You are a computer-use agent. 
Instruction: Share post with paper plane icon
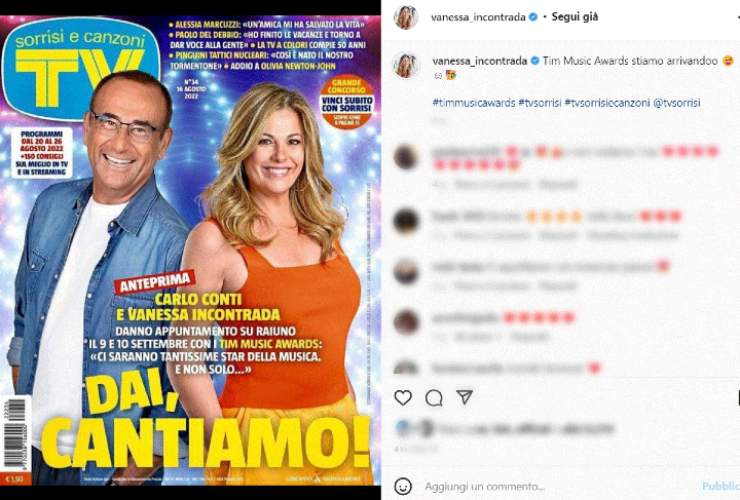[464, 397]
